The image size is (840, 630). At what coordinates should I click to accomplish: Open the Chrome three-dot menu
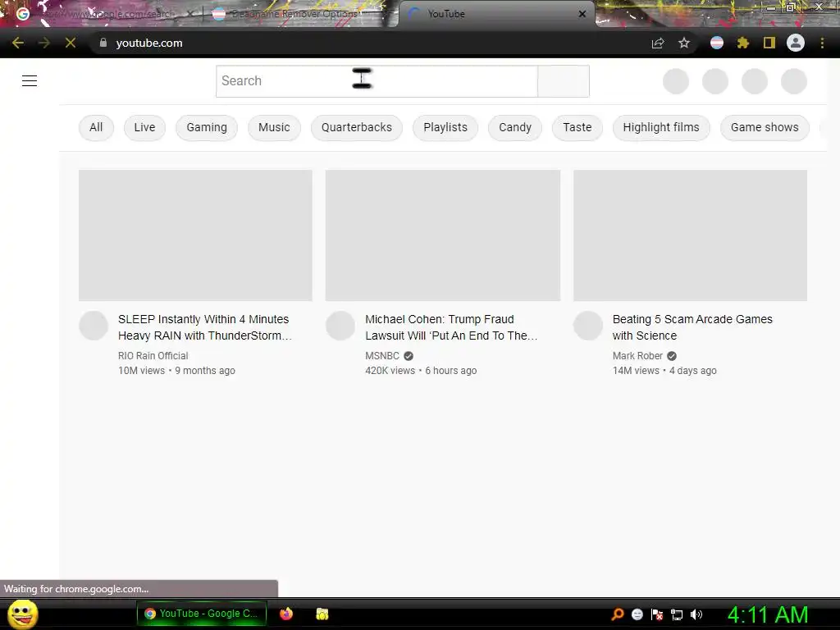click(822, 43)
